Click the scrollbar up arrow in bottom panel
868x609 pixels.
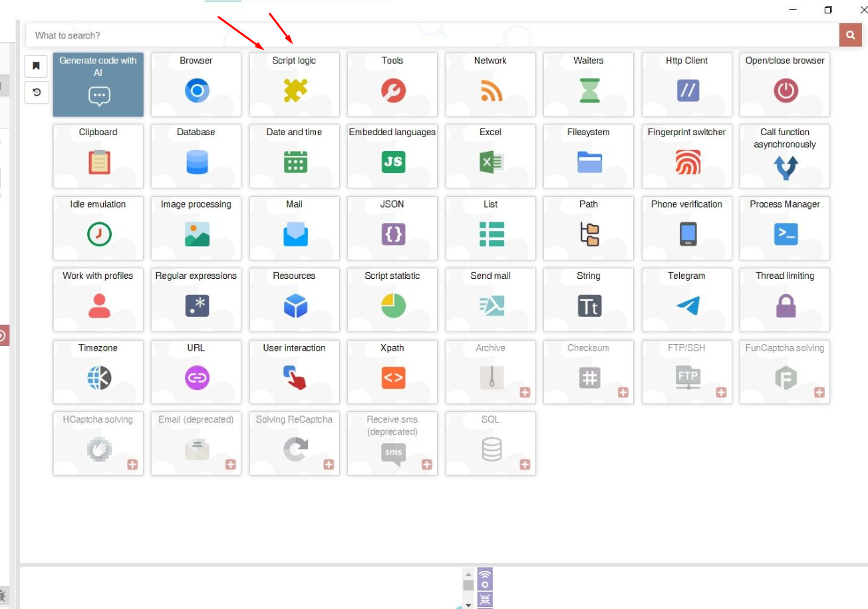point(468,574)
